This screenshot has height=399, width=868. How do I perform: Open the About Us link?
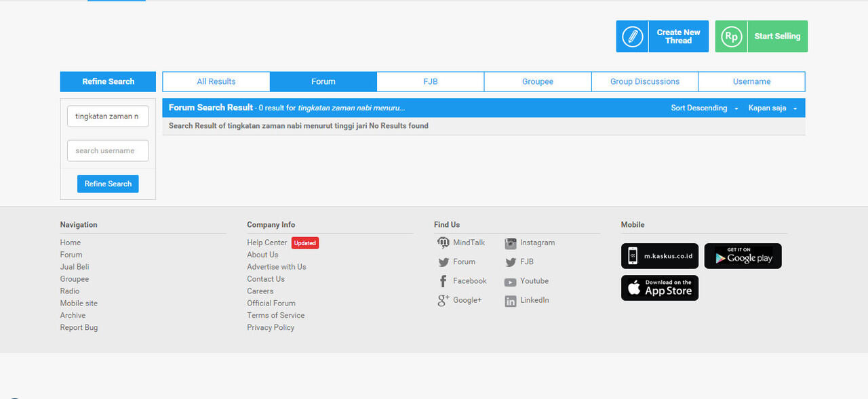262,255
